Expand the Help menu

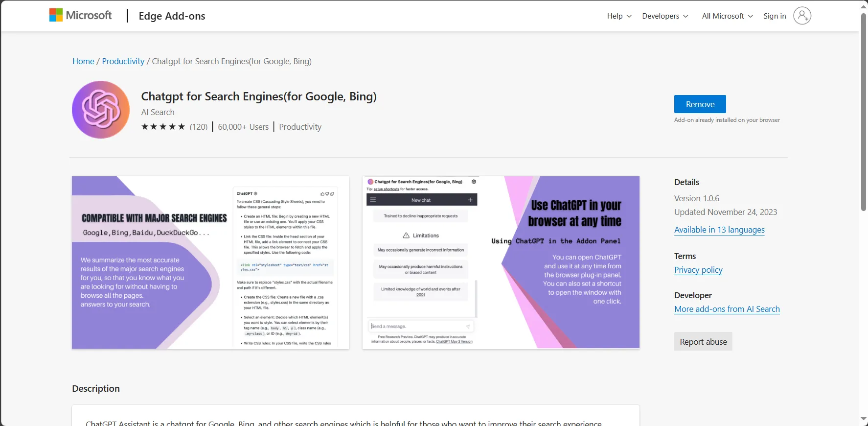[619, 16]
